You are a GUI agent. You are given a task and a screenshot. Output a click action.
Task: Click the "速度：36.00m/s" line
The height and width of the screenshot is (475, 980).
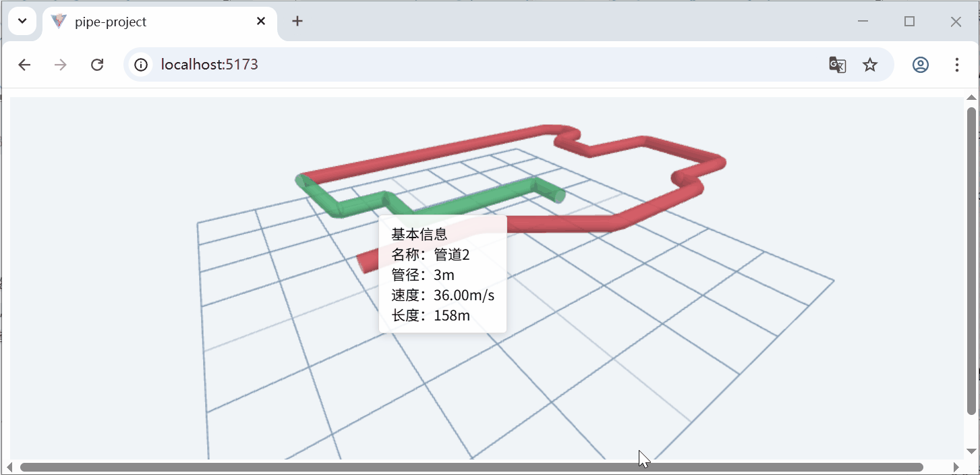(443, 295)
